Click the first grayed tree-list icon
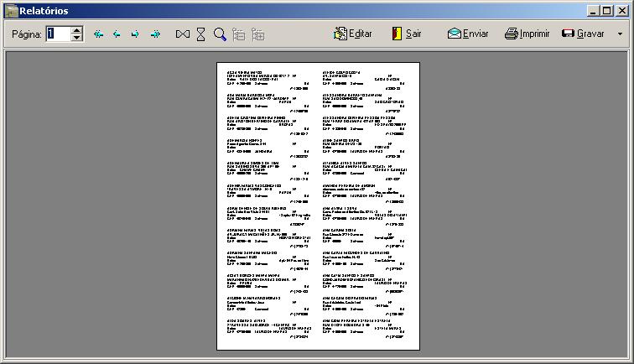Viewport: 634px width, 364px height. coord(238,34)
